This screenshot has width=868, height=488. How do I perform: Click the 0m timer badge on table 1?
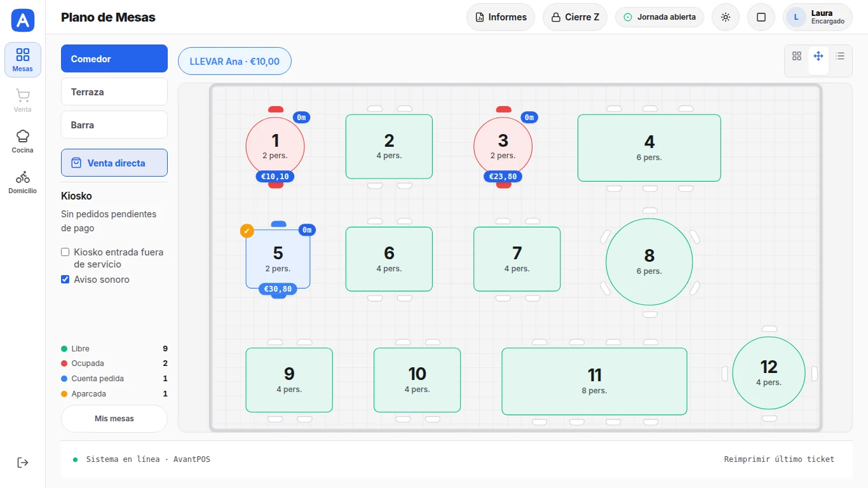point(301,117)
